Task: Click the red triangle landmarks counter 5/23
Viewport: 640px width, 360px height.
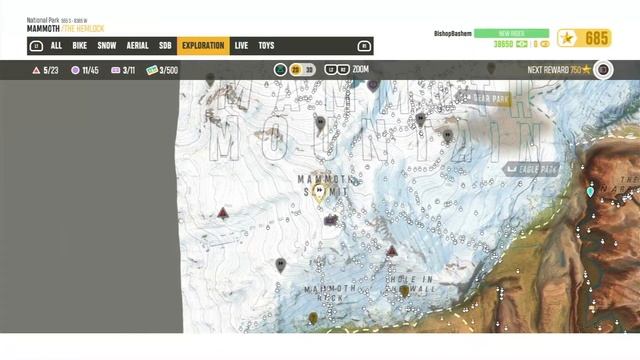Action: [x=45, y=71]
